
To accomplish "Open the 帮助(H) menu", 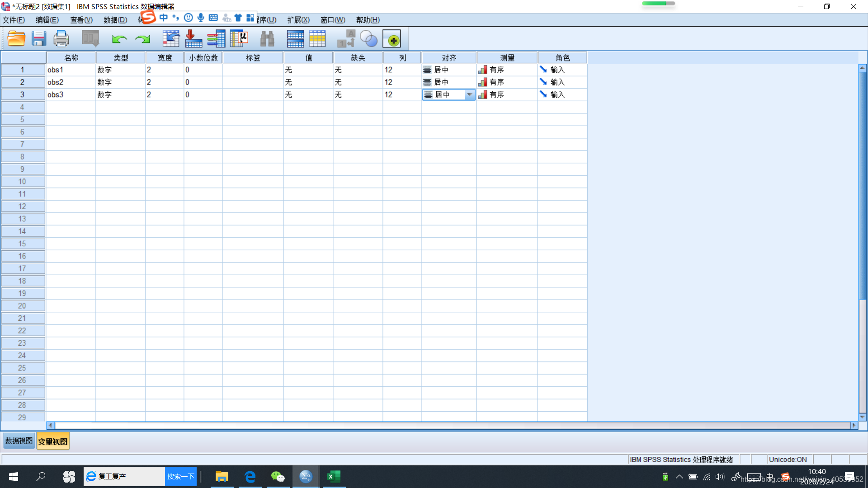I will pos(368,20).
